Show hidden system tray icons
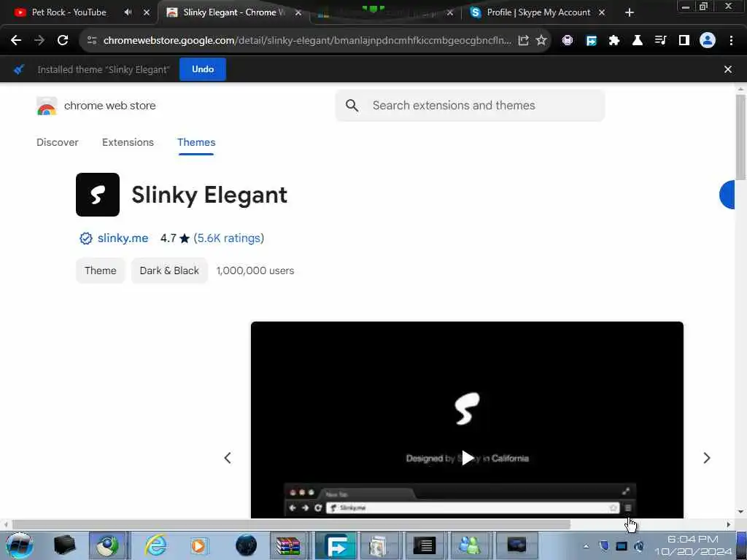 pyautogui.click(x=586, y=546)
